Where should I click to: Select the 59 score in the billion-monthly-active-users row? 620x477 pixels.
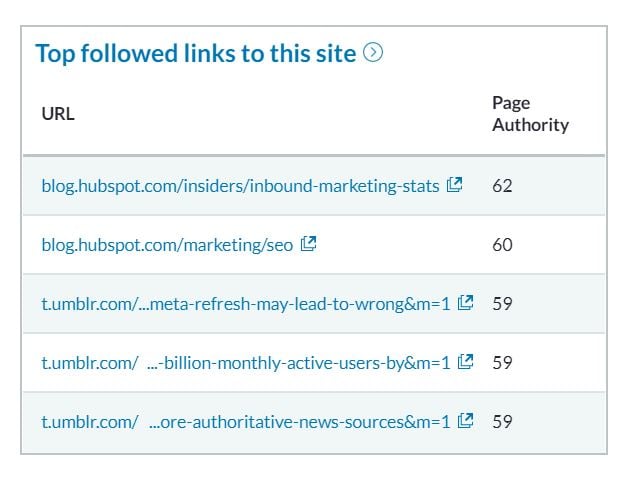tap(502, 362)
